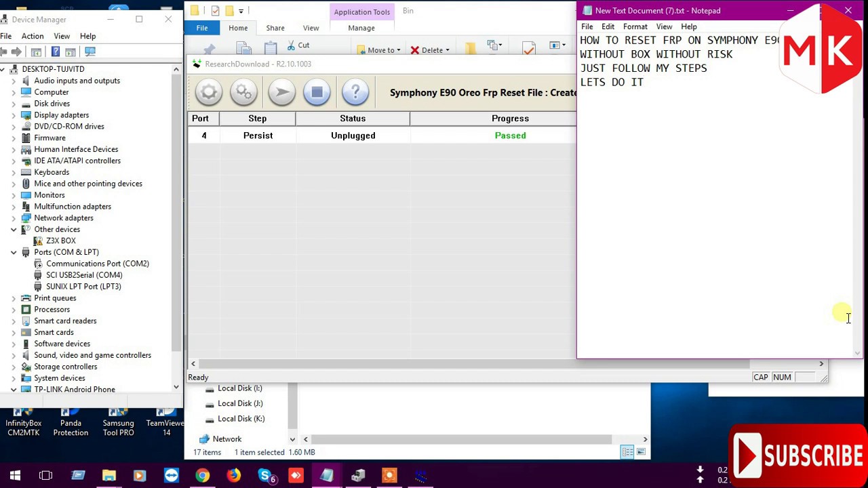
Task: Click the Cut scissors icon in Explorer ribbon
Action: pos(291,45)
